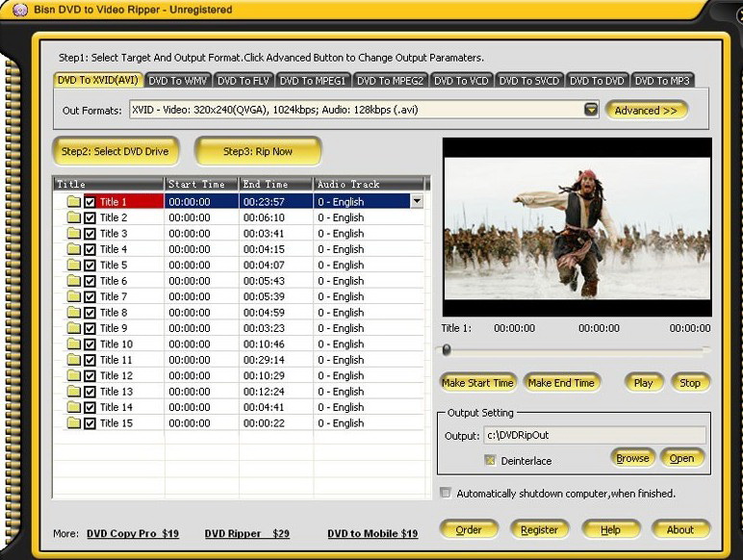Viewport: 743px width, 560px height.
Task: Click the folder icon beside Title 9
Action: 73,328
